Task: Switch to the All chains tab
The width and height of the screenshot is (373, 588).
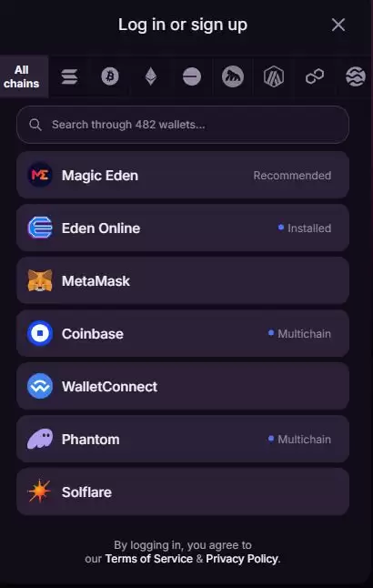Action: pyautogui.click(x=22, y=76)
